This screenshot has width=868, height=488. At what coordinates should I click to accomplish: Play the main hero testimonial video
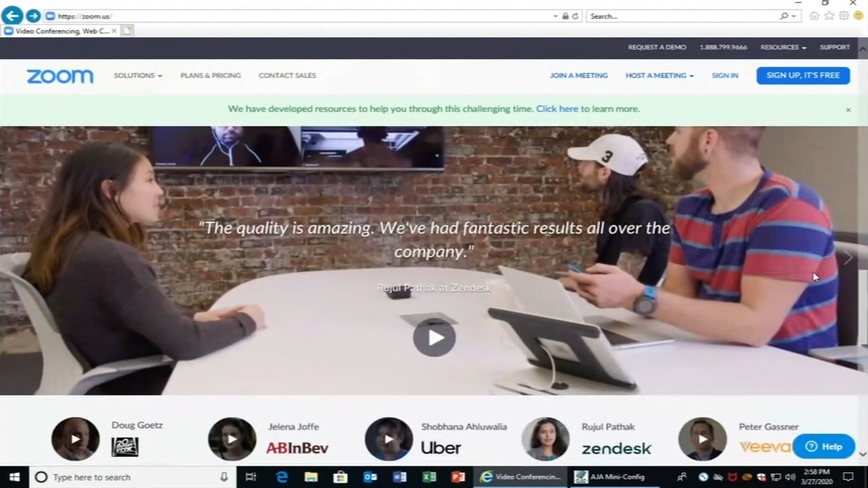[x=434, y=338]
